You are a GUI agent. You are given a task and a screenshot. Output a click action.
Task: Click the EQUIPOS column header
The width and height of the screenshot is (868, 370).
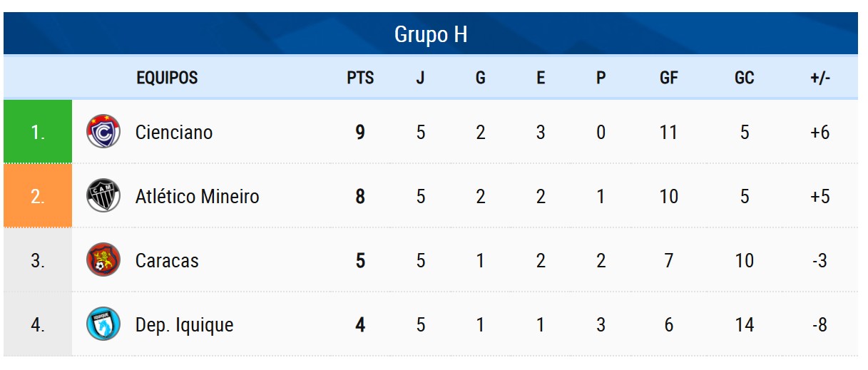(x=167, y=78)
